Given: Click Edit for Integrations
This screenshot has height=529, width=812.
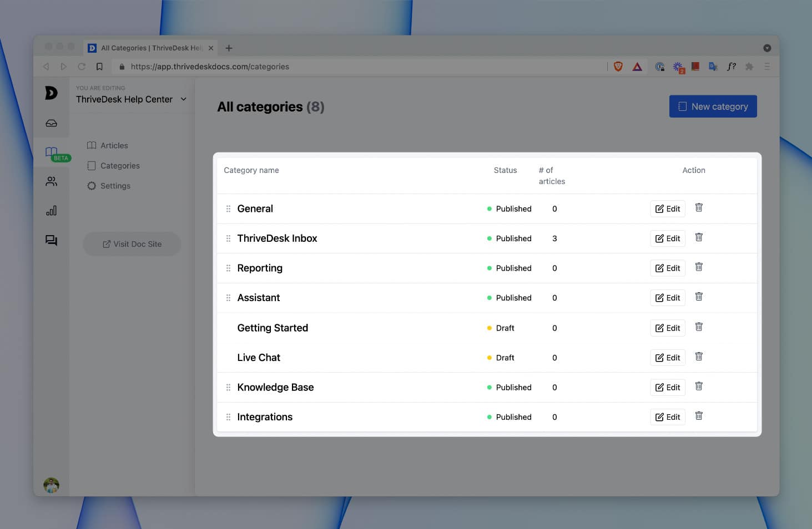Looking at the screenshot, I should pyautogui.click(x=668, y=417).
